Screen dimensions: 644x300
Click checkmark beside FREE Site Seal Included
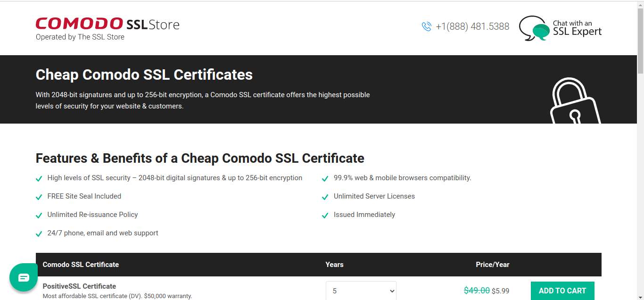pos(39,197)
